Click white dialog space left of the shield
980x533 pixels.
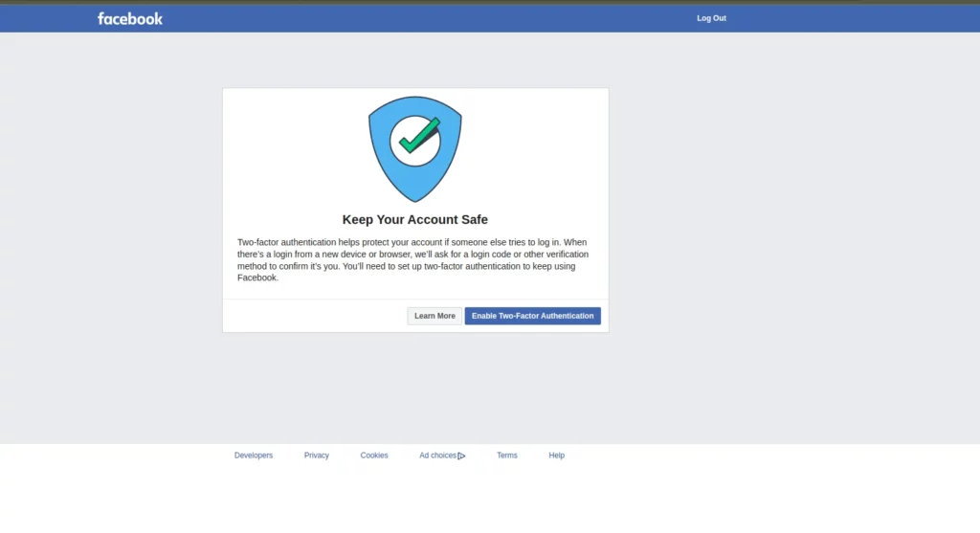point(287,144)
